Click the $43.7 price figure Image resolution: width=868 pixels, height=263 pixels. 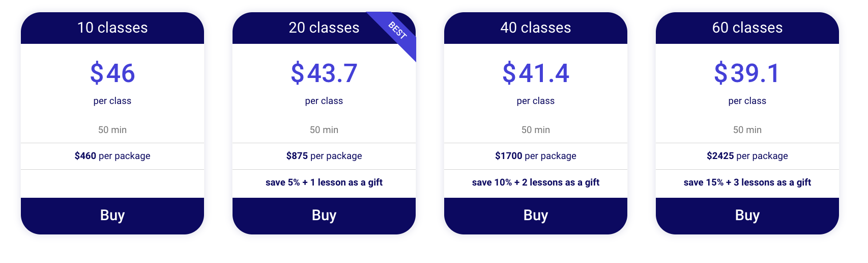[x=324, y=73]
